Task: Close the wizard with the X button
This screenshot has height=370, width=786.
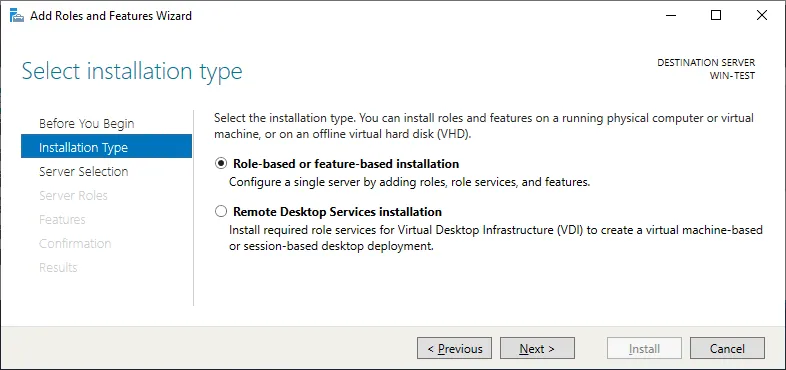Action: click(x=761, y=16)
